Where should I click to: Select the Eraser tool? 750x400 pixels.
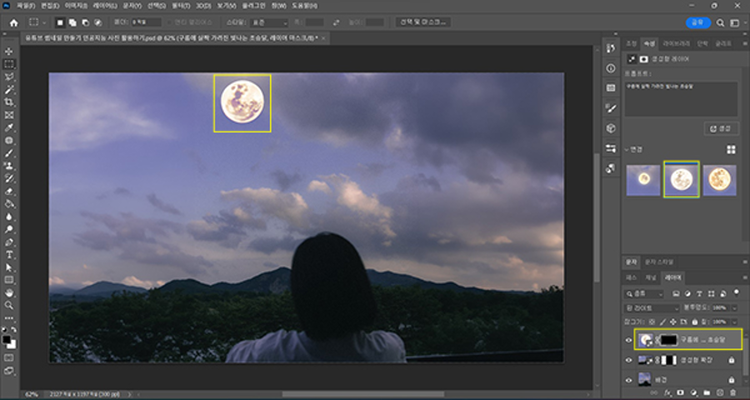pos(9,191)
